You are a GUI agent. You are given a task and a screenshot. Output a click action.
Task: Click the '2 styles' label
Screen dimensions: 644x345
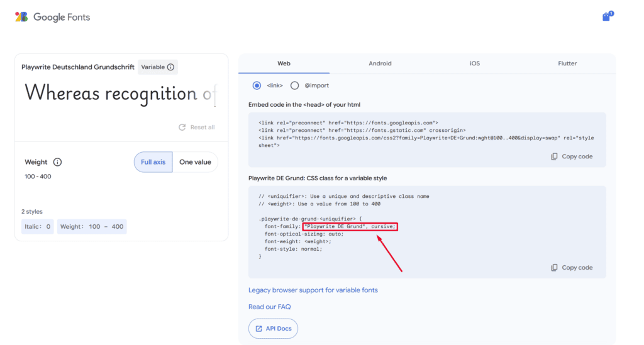click(x=32, y=212)
